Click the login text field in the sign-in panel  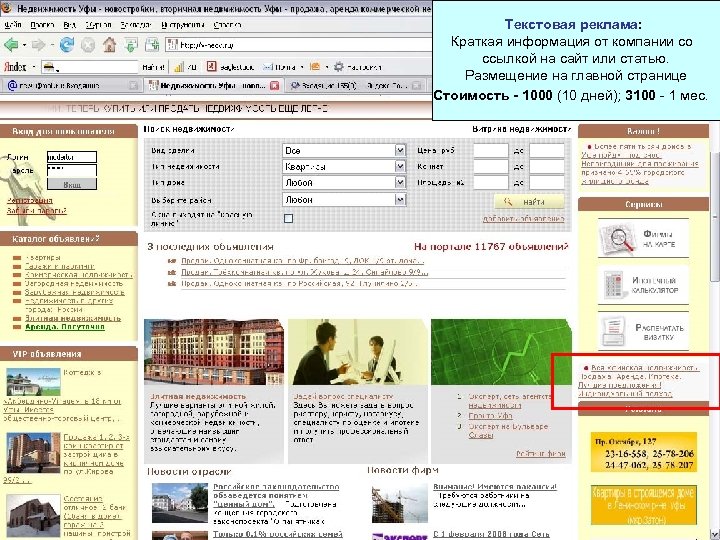point(72,157)
